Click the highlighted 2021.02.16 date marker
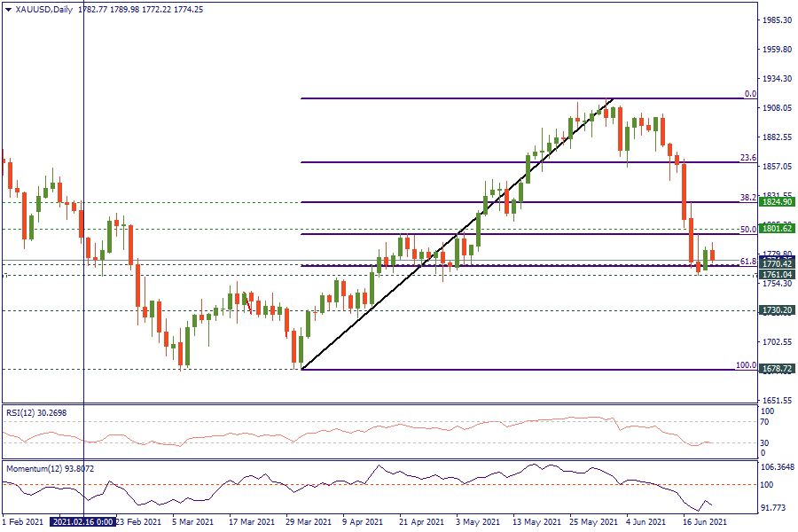The height and width of the screenshot is (532, 798). (x=83, y=522)
